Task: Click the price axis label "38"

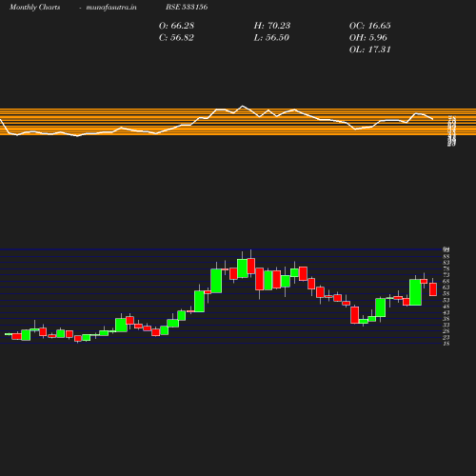Action: [446, 319]
